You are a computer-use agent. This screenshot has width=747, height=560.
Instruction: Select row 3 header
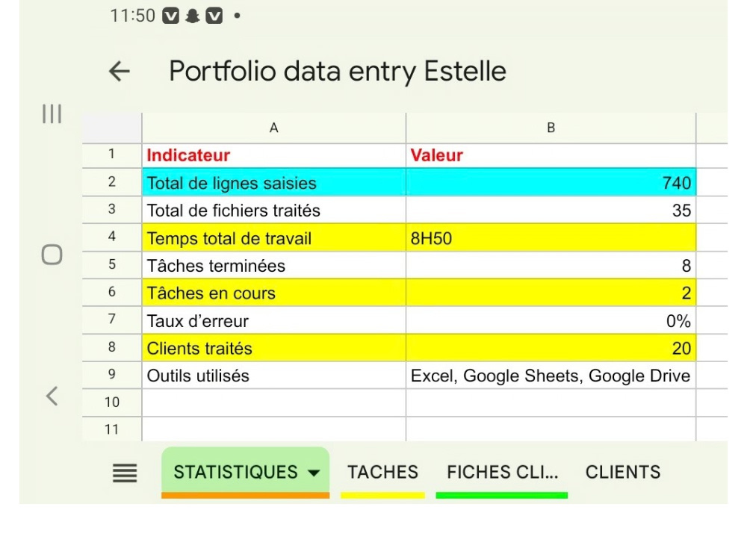pos(111,210)
